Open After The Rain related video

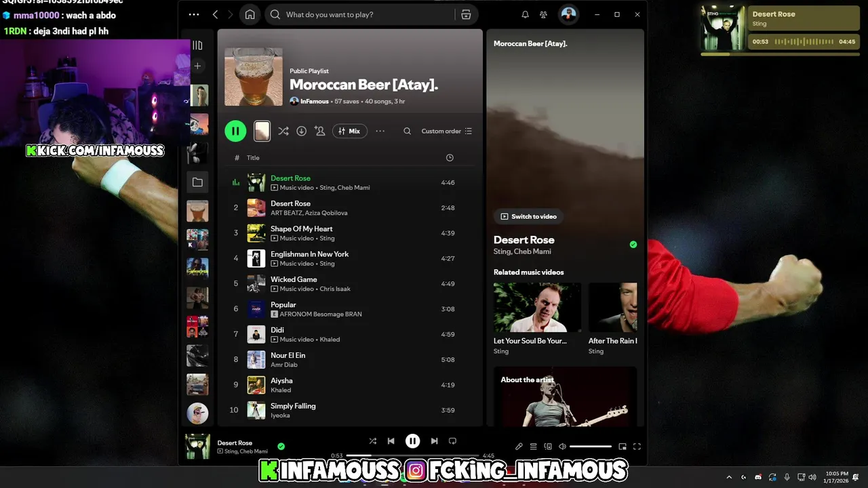(612, 319)
